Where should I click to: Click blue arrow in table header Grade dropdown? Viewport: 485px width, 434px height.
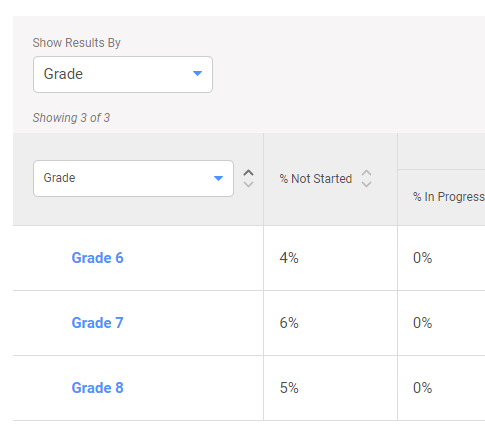218,178
